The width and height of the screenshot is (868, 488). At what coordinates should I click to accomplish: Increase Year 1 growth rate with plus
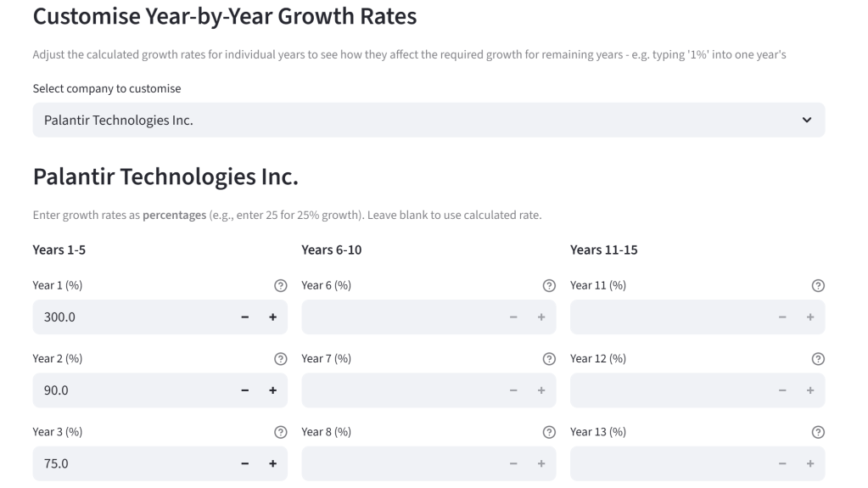tap(273, 317)
